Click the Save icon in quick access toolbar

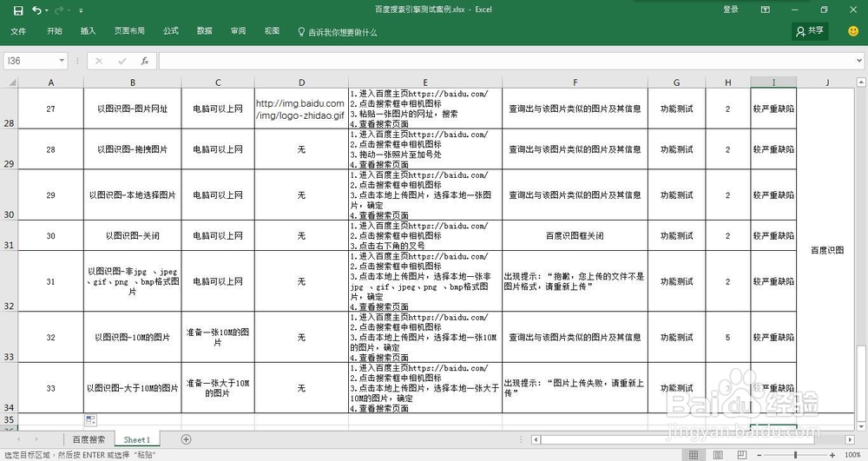[x=18, y=10]
